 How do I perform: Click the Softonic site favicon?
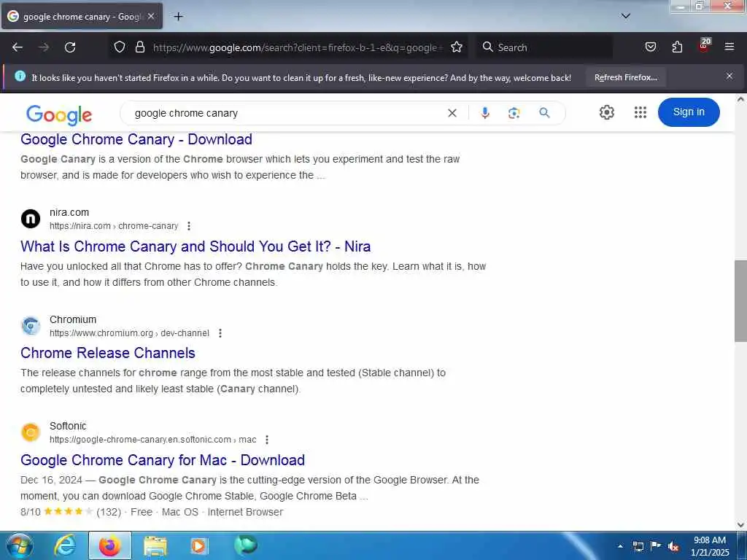31,432
